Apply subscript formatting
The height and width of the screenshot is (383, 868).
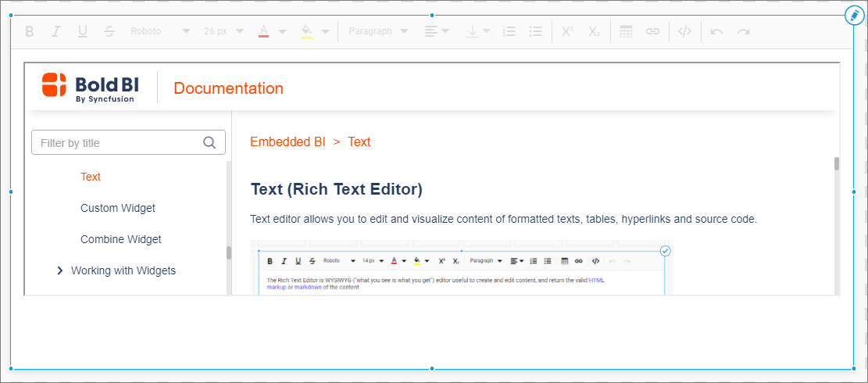(594, 31)
